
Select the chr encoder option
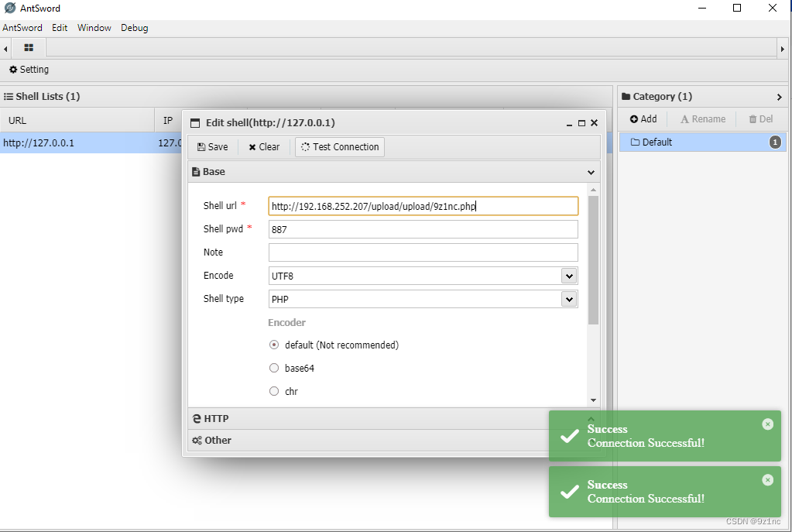(x=274, y=392)
